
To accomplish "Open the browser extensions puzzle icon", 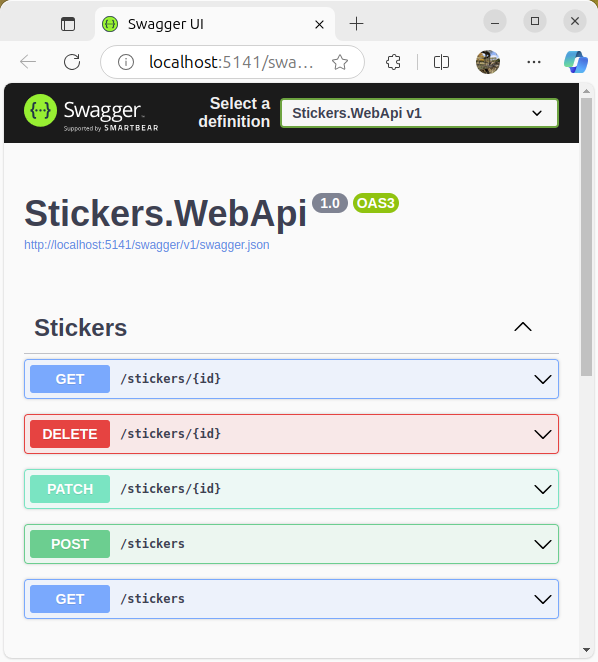I will (393, 62).
